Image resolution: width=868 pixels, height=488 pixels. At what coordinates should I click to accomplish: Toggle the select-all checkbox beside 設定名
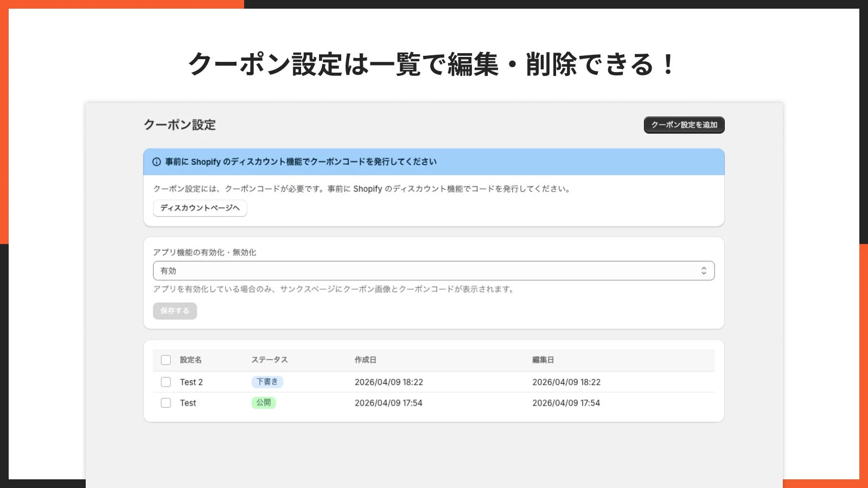click(x=166, y=360)
